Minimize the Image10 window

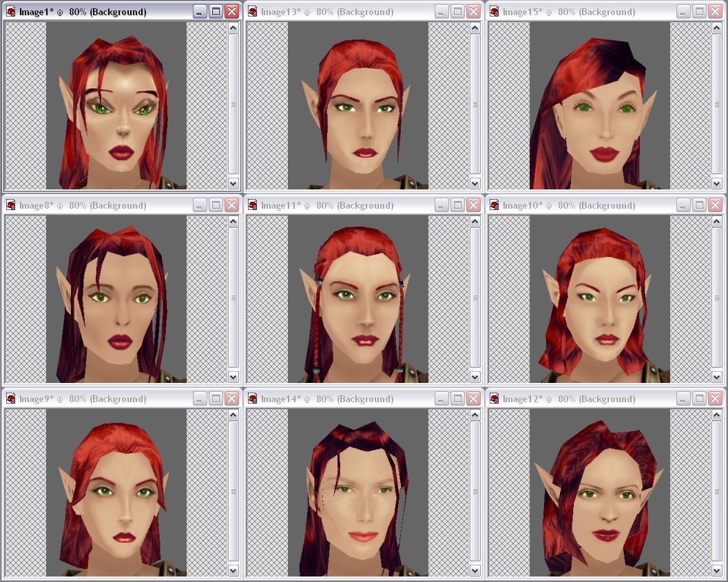click(683, 205)
